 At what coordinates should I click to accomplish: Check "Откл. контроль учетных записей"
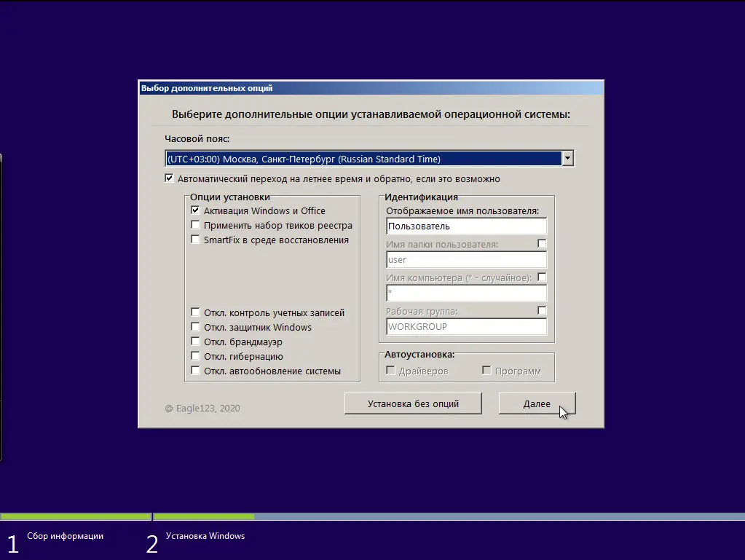(195, 312)
